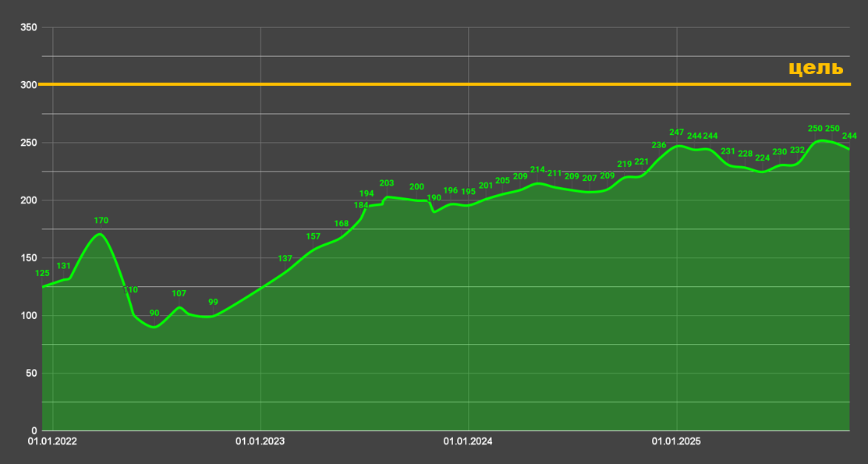The width and height of the screenshot is (868, 464).
Task: Click the data label 211
Action: coord(554,173)
